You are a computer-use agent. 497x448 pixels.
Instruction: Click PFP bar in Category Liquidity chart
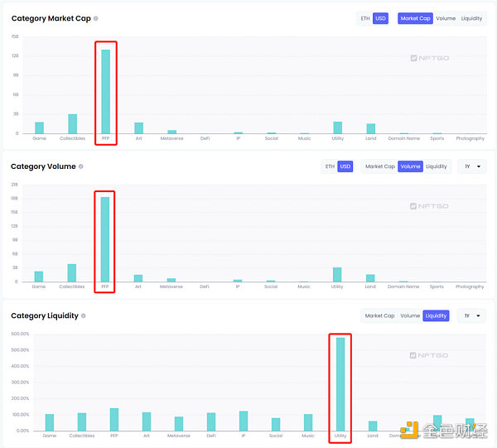coord(114,420)
